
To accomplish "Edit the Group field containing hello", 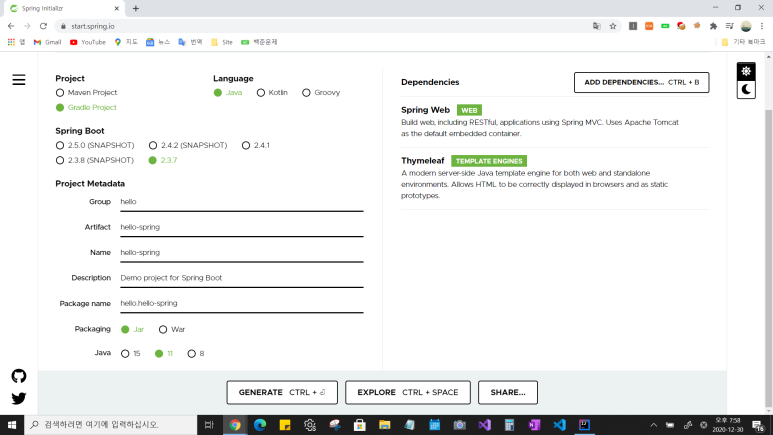I will pyautogui.click(x=242, y=202).
